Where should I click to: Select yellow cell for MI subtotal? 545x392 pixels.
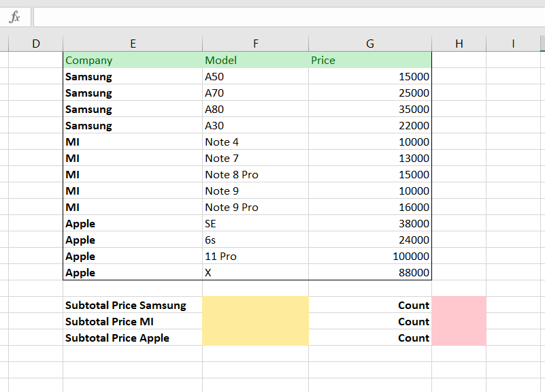point(255,321)
